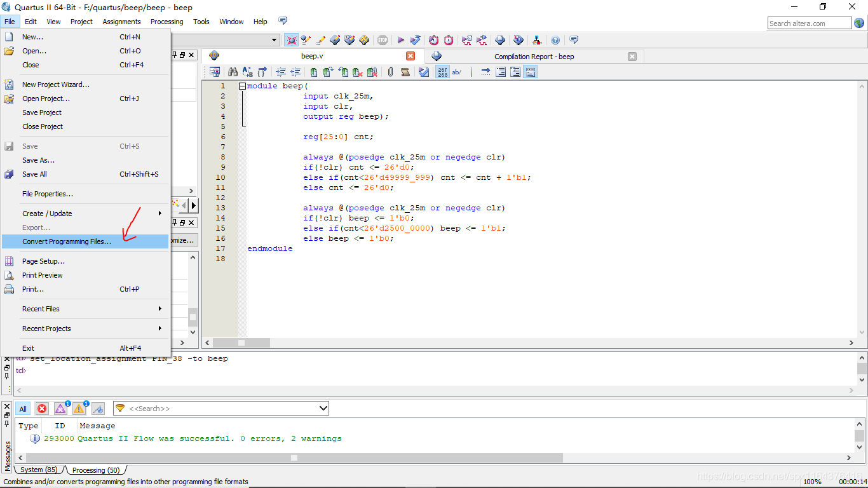Toggle the purple critical warning filter
Viewport: 868px width, 488px height.
coord(61,409)
